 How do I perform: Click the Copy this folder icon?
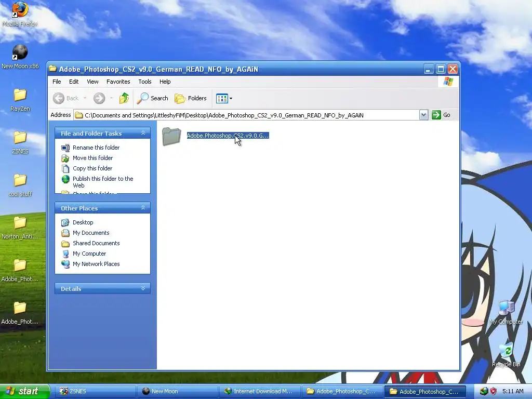pyautogui.click(x=65, y=169)
